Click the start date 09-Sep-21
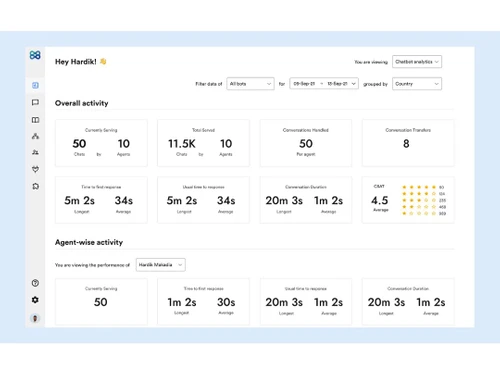500x375 pixels. tap(304, 84)
